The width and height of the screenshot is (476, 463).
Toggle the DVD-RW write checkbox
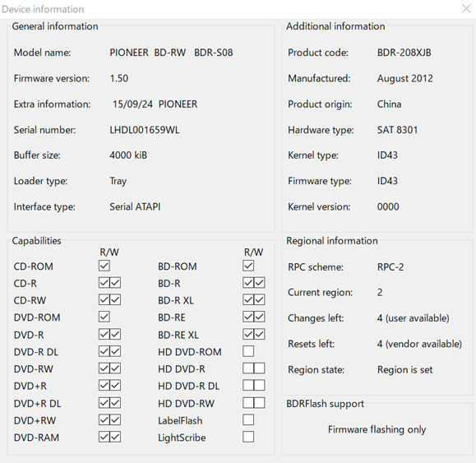[x=115, y=368]
